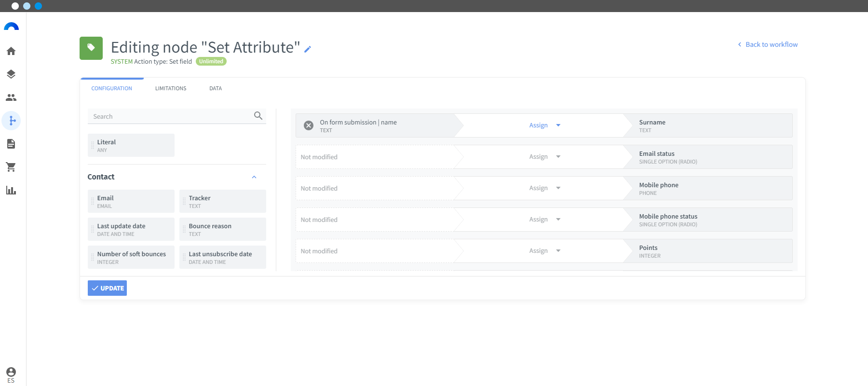The image size is (868, 386).
Task: Open the Assign dropdown for Surname
Action: point(545,125)
